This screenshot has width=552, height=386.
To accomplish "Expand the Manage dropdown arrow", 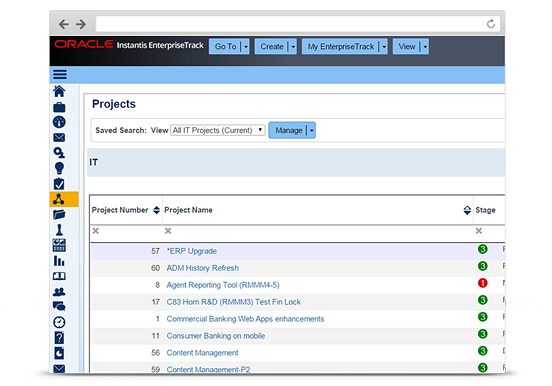I will [x=312, y=130].
